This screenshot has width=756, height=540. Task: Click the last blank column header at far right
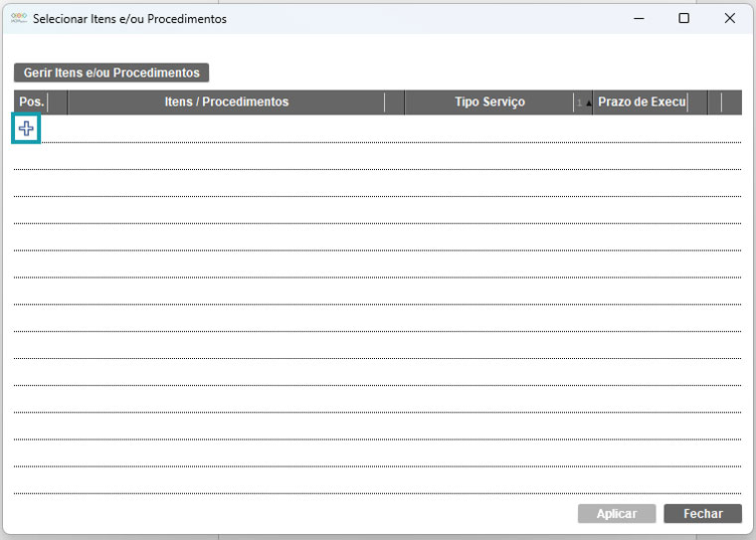tap(731, 102)
